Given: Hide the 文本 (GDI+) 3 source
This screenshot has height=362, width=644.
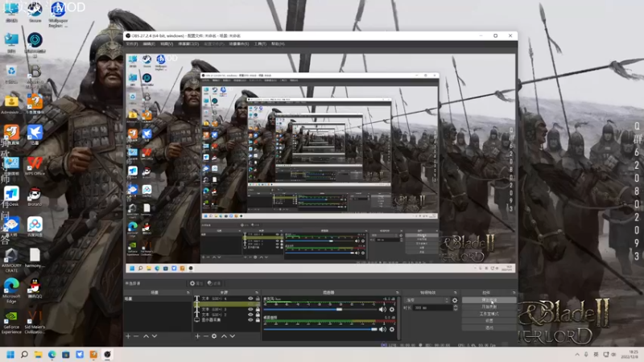Looking at the screenshot, I should click(x=250, y=309).
